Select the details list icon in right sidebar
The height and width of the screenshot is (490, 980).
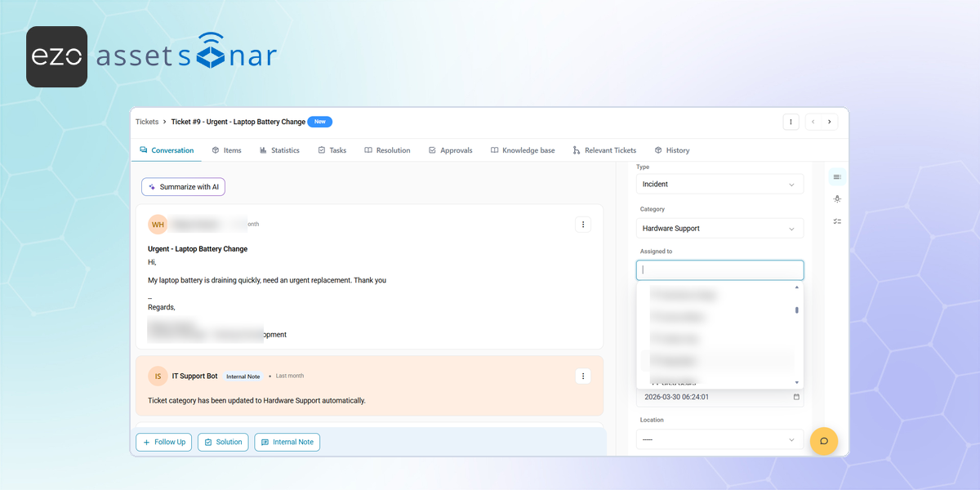tap(837, 177)
